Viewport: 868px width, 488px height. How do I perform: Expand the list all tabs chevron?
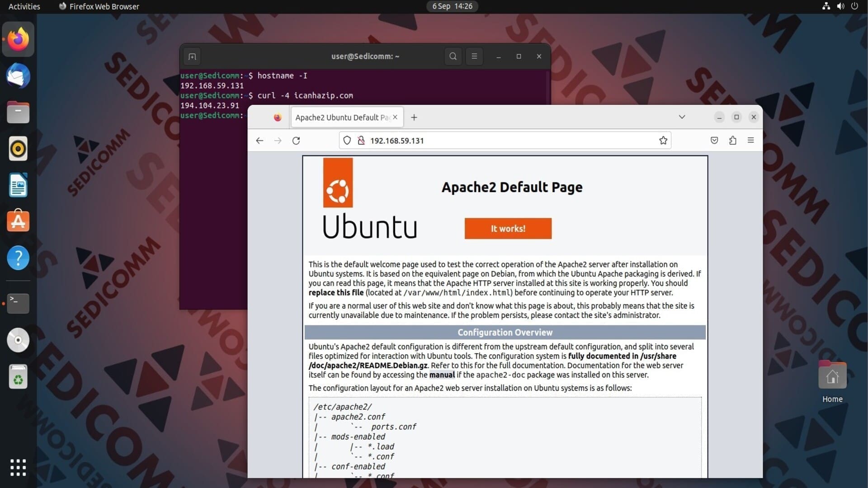tap(682, 117)
